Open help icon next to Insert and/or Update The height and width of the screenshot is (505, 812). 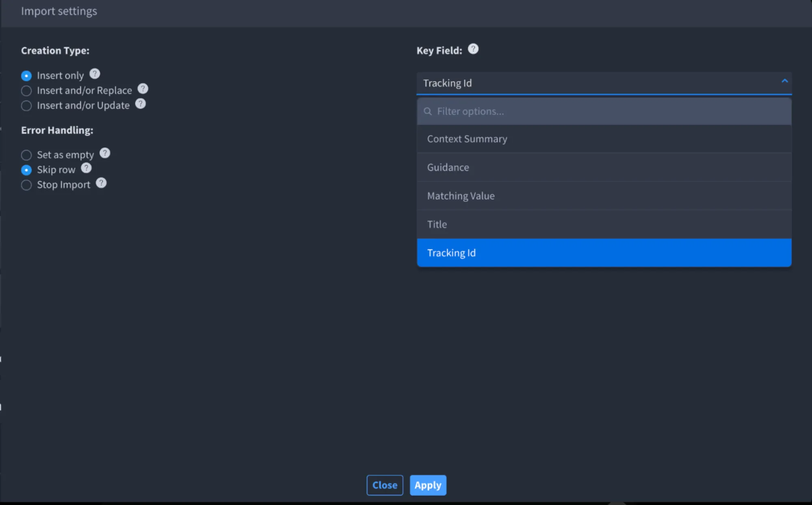[141, 104]
